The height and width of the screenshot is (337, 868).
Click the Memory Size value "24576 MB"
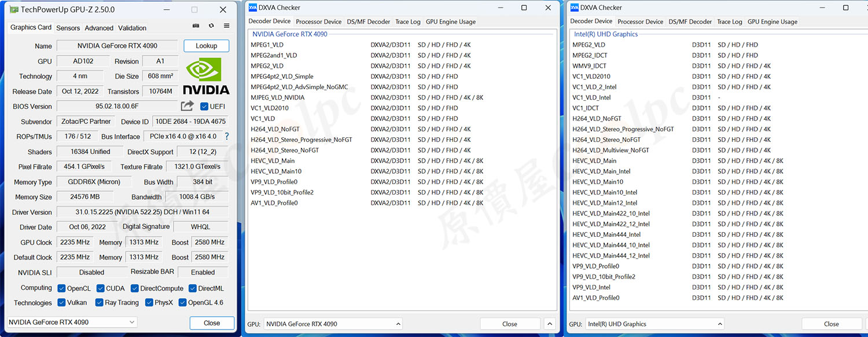click(x=85, y=197)
